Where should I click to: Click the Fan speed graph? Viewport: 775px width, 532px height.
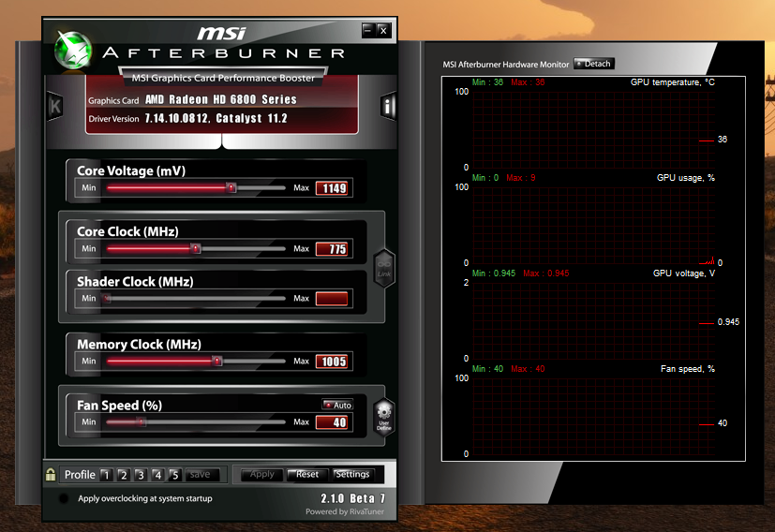click(593, 416)
